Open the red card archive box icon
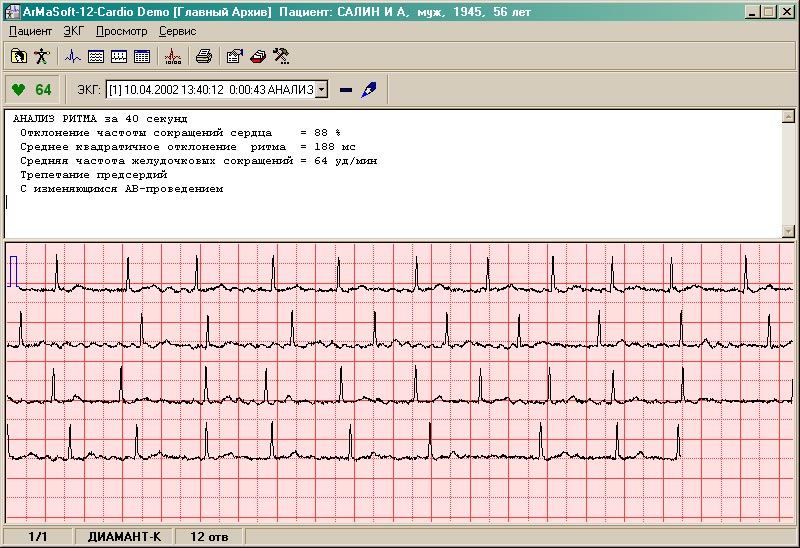This screenshot has height=548, width=800. (x=258, y=56)
